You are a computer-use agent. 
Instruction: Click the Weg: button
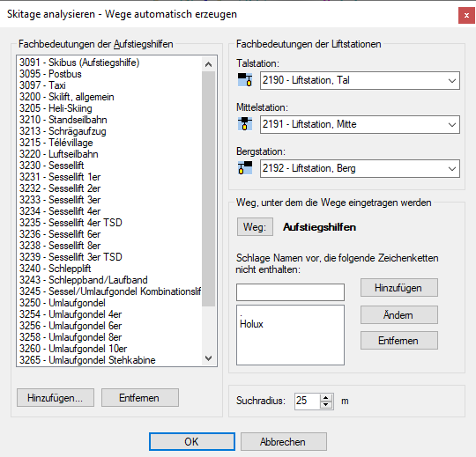255,227
